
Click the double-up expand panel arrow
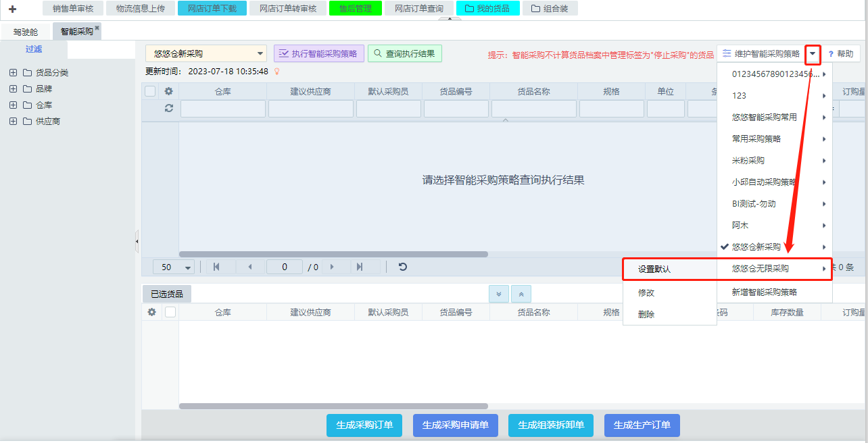pos(521,294)
